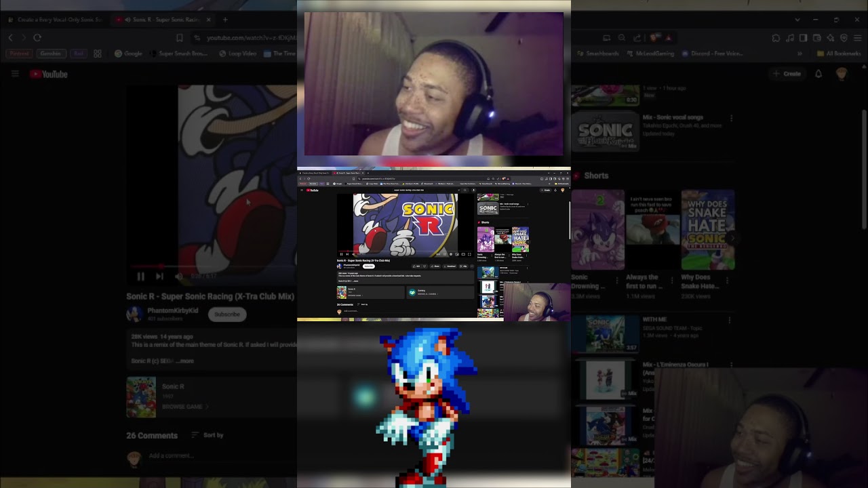Click the zoom magnifier icon in the address bar
This screenshot has height=488, width=868.
[x=623, y=38]
